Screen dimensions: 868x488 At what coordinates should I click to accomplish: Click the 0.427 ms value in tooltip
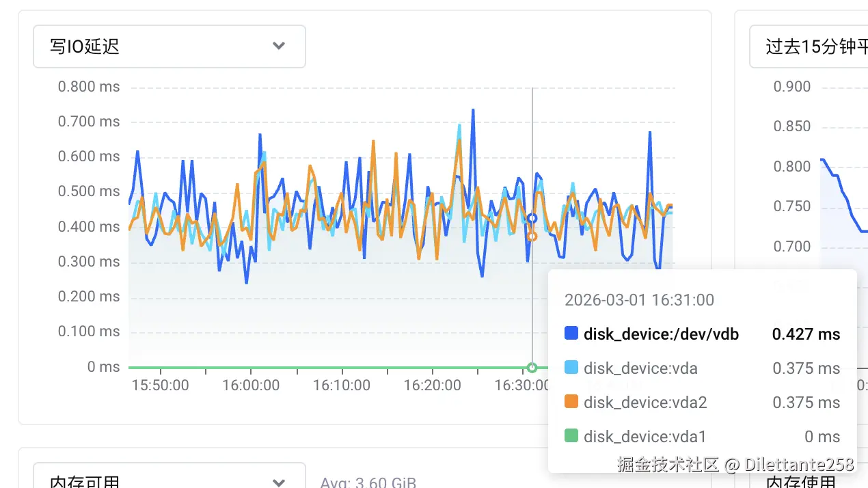point(806,334)
